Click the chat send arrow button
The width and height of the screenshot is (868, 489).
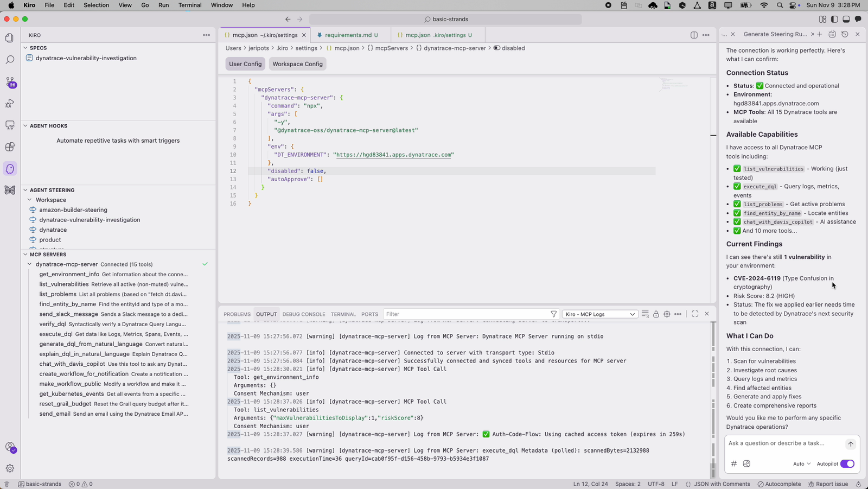tap(851, 444)
